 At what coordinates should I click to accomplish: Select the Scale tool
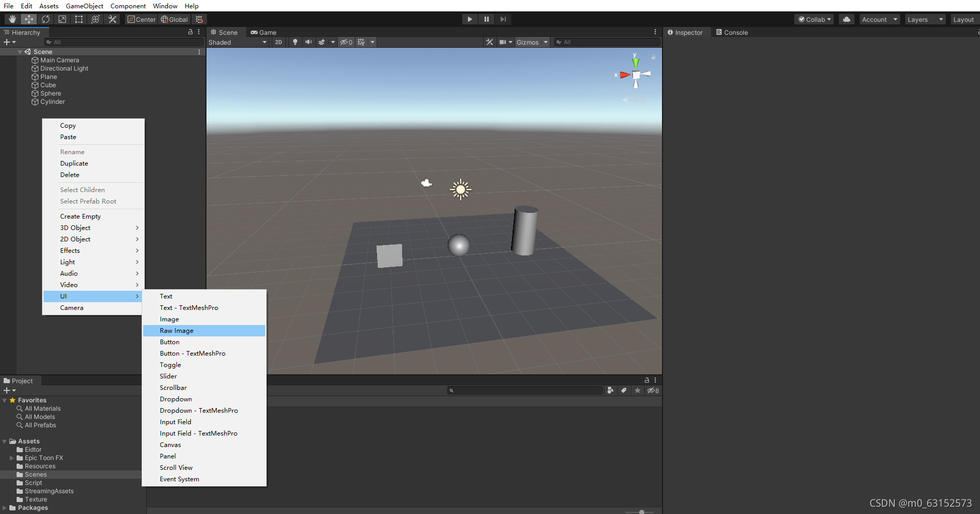pyautogui.click(x=62, y=19)
